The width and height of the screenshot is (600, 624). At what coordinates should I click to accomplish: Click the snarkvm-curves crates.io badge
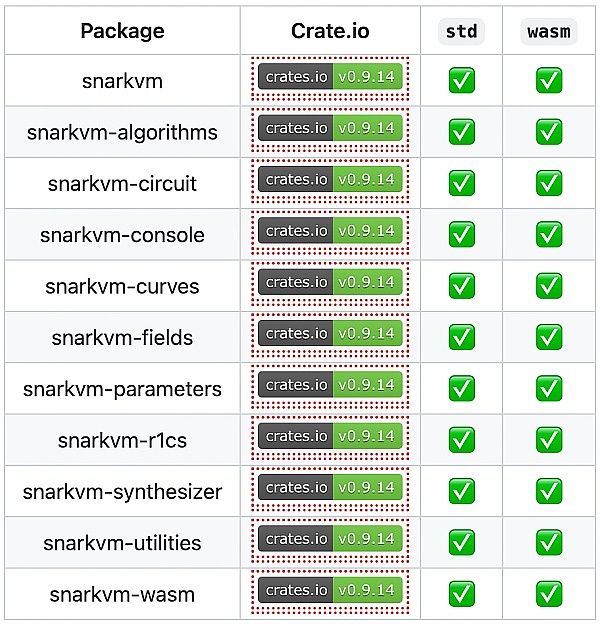coord(330,283)
